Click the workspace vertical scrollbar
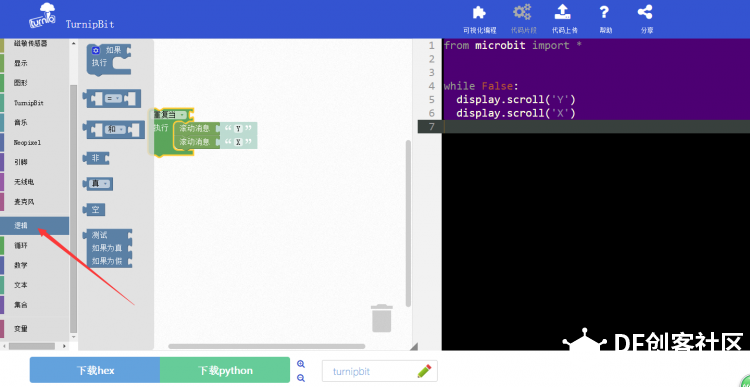Image resolution: width=750 pixels, height=387 pixels. 408,223
